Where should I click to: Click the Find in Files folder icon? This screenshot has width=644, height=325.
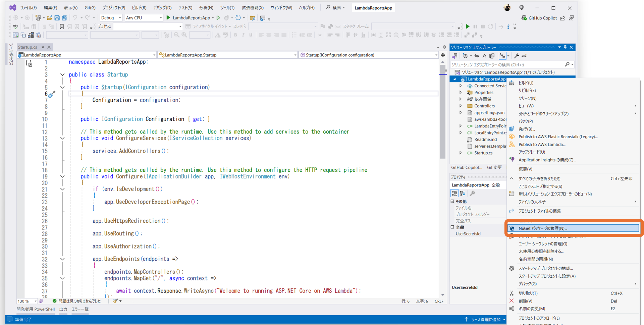pyautogui.click(x=253, y=18)
